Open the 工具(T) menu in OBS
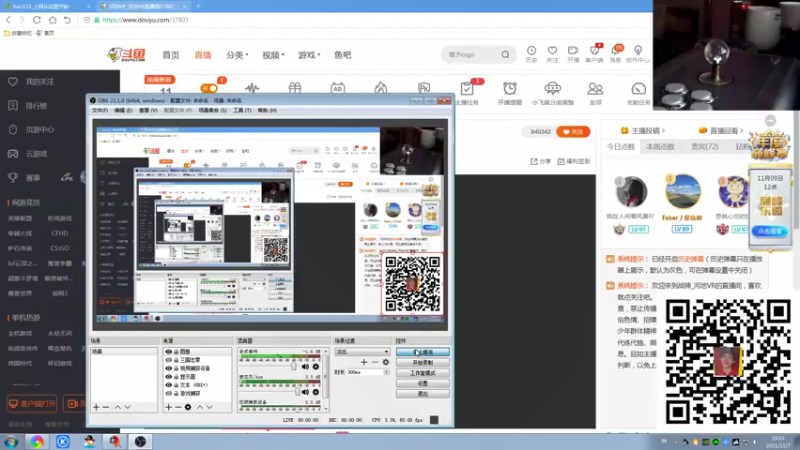 (x=242, y=110)
